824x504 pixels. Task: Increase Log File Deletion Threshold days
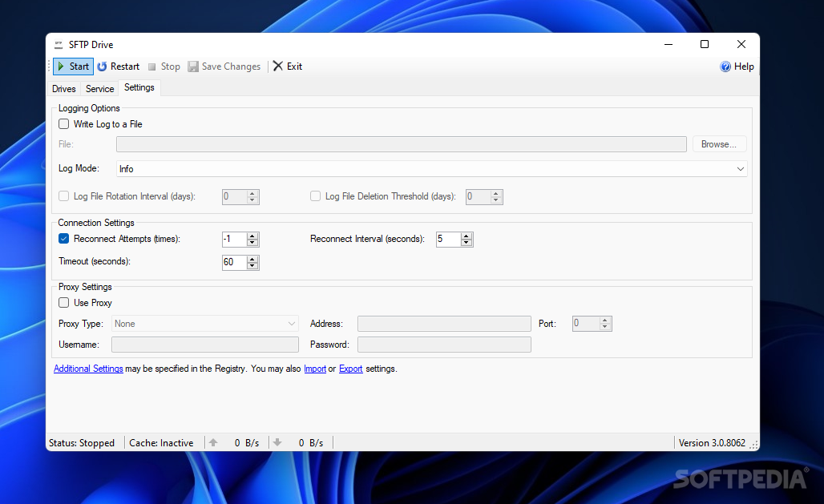click(496, 193)
